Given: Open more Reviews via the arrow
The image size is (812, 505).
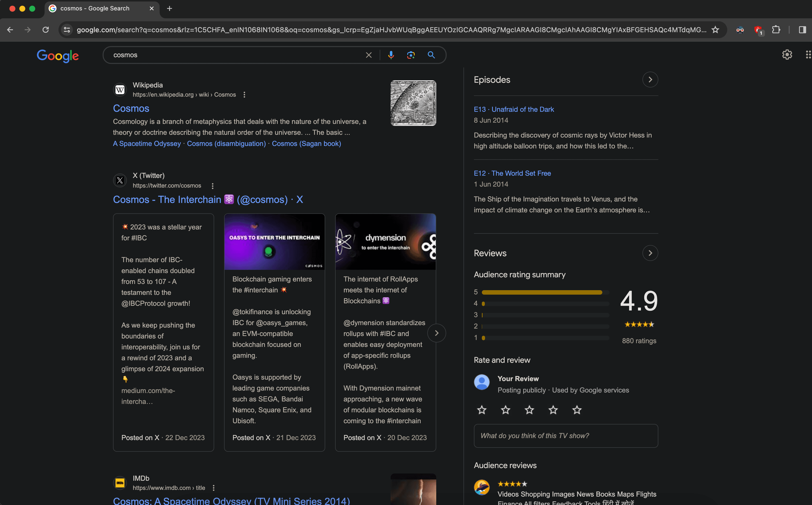Looking at the screenshot, I should [x=650, y=253].
